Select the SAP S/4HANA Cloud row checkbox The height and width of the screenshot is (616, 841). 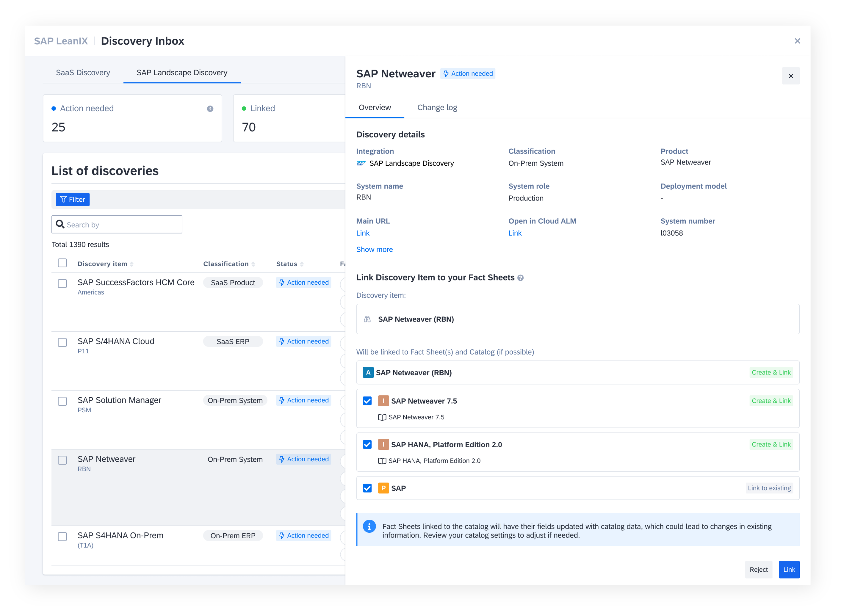tap(62, 342)
